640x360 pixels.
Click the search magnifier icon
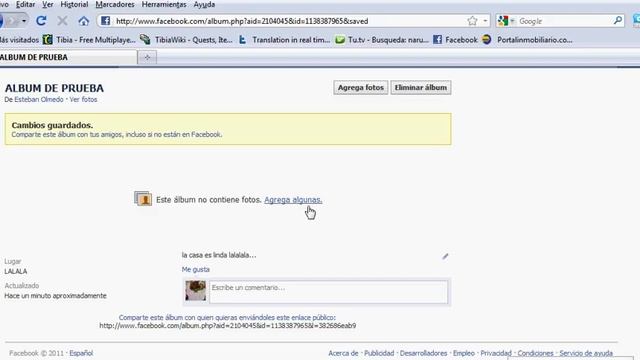(x=618, y=20)
